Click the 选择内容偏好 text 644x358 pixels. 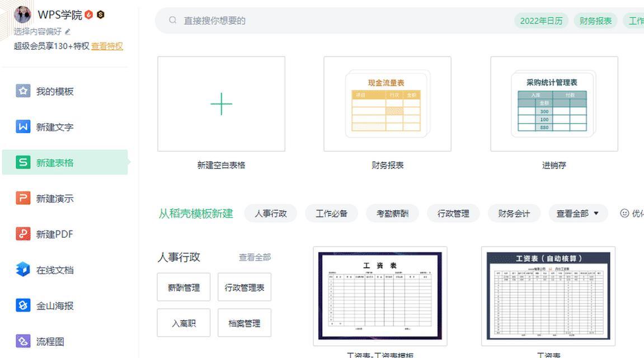point(37,32)
